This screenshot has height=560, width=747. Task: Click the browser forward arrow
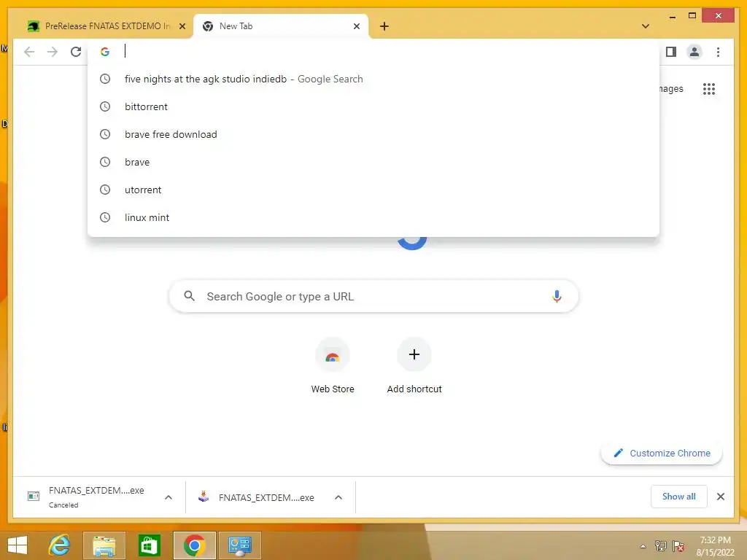53,52
